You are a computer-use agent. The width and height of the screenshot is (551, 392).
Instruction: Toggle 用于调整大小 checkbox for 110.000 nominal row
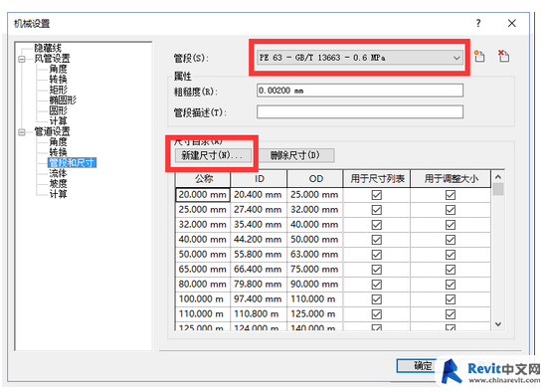451,314
